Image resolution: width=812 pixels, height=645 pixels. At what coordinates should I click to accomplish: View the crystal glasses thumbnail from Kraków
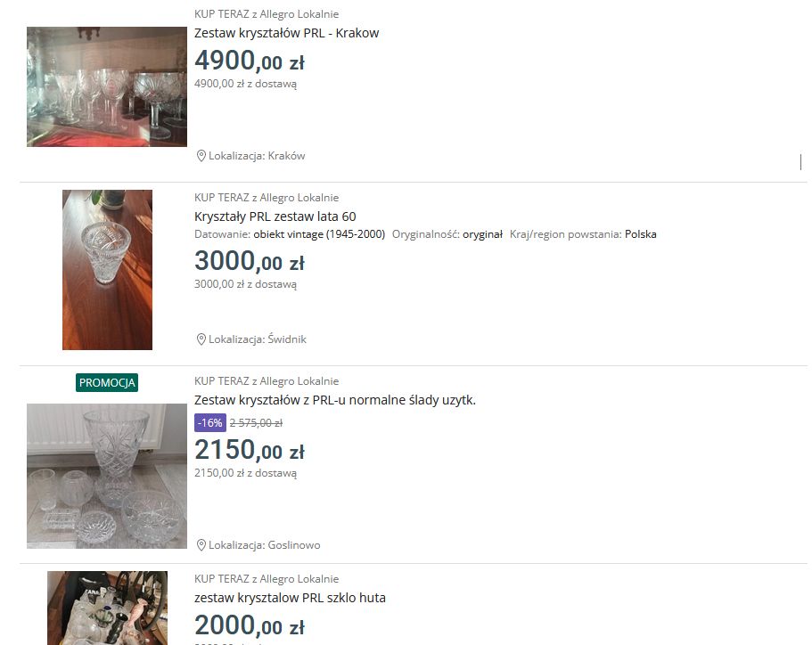pos(107,87)
